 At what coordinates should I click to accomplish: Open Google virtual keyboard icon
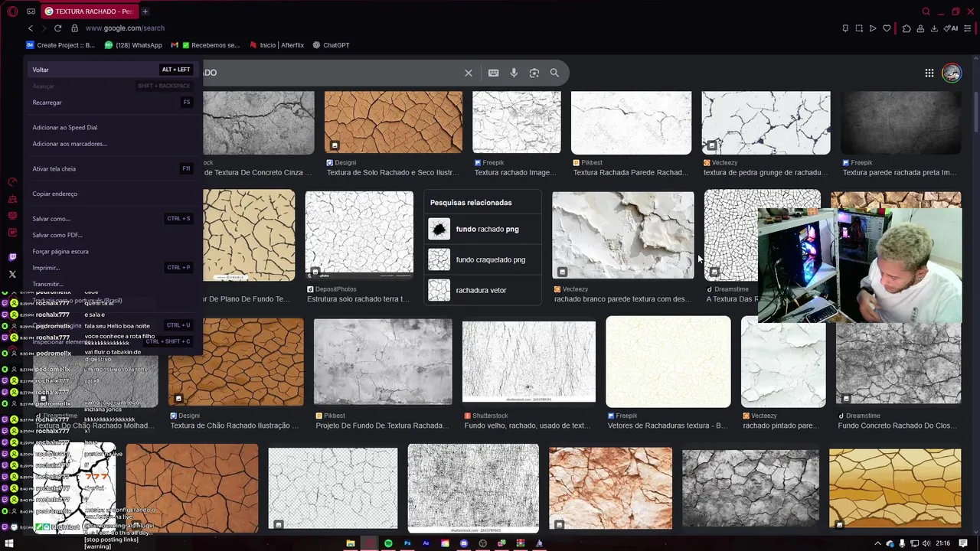(x=493, y=73)
